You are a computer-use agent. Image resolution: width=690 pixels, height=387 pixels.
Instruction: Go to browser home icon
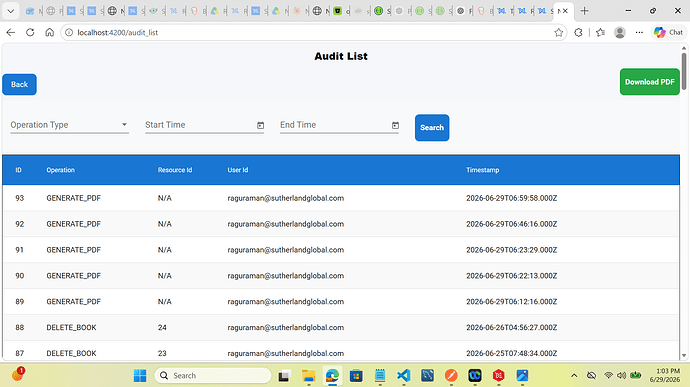50,32
